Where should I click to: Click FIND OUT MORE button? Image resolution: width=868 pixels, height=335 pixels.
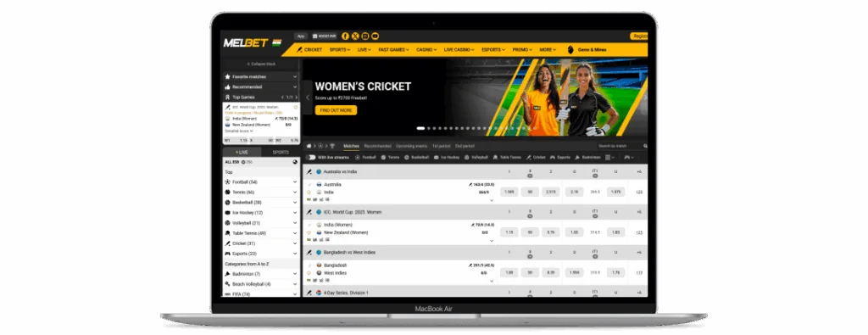click(x=336, y=110)
